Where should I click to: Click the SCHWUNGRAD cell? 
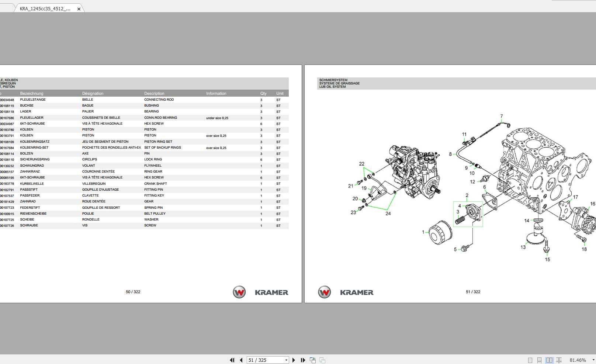tap(32, 166)
